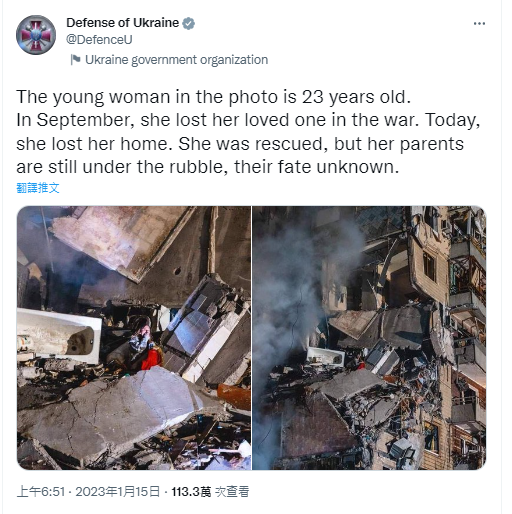The width and height of the screenshot is (512, 514).
Task: Click the flag icon for government organization
Action: [x=75, y=60]
